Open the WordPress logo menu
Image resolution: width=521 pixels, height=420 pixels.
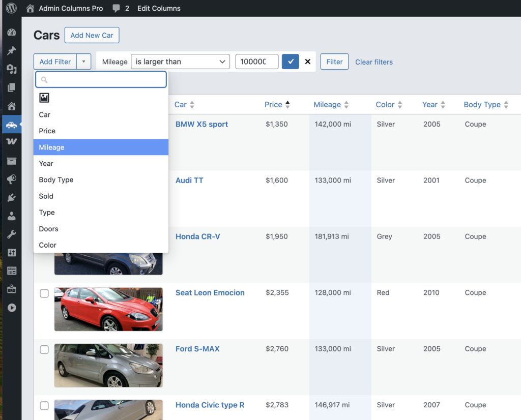click(11, 8)
